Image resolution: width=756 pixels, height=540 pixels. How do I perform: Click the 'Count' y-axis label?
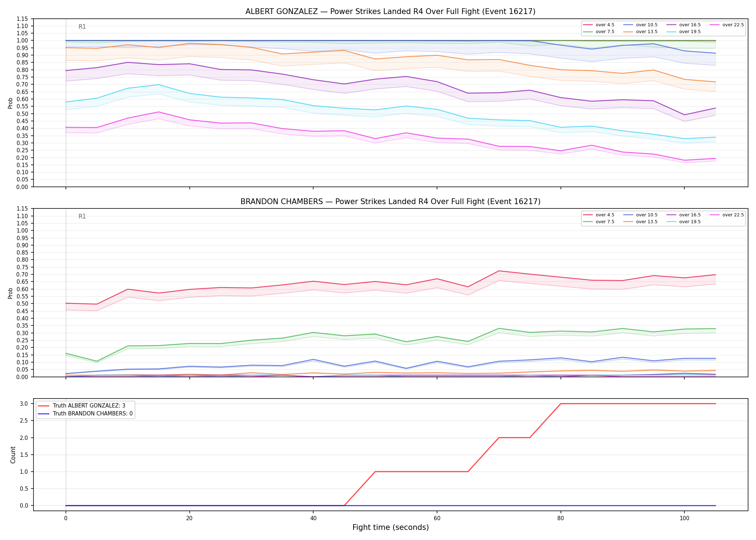[13, 455]
